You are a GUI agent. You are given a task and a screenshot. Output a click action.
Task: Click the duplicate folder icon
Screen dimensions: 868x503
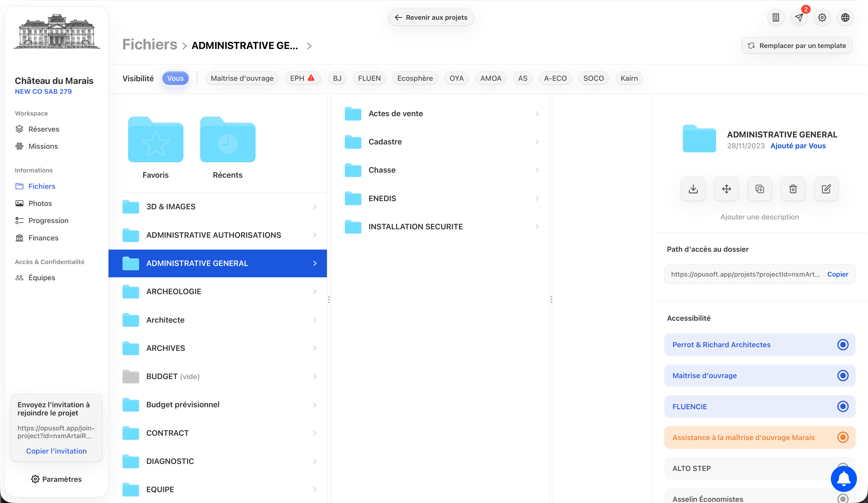pyautogui.click(x=759, y=189)
